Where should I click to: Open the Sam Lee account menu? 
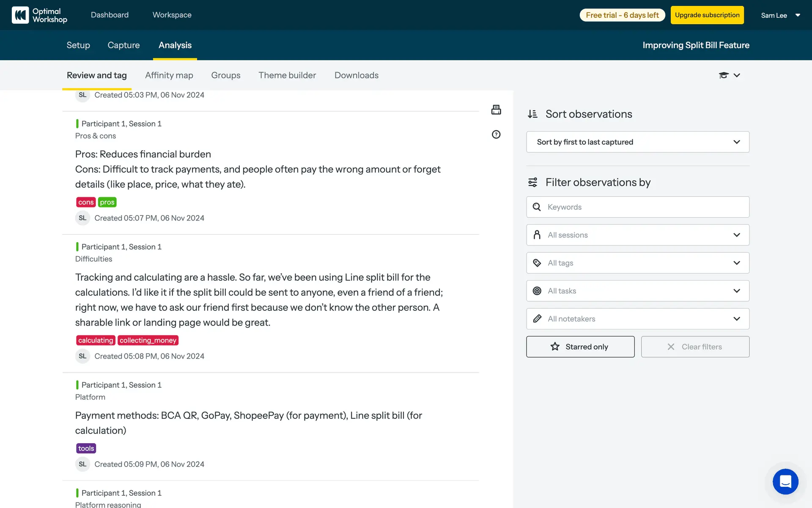coord(780,15)
